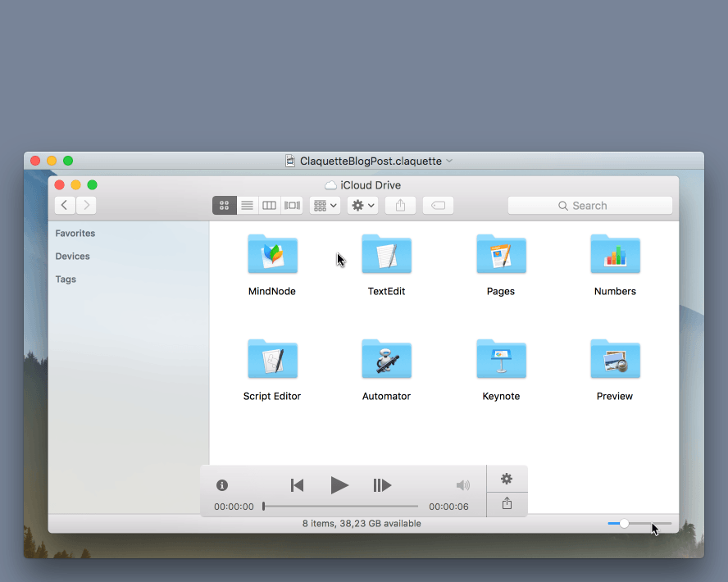Select Favorites in the sidebar
Screen dimensions: 728x582
pyautogui.click(x=75, y=233)
